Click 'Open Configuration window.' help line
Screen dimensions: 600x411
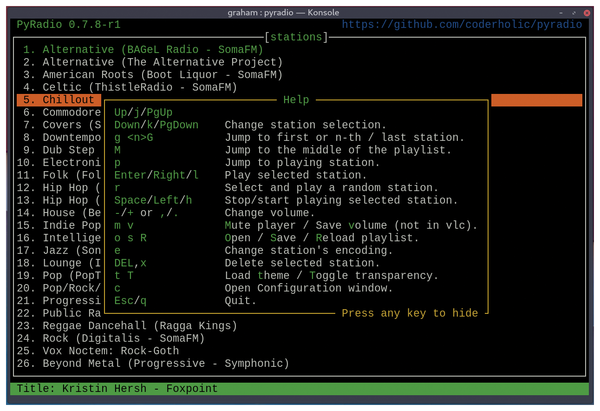click(x=308, y=289)
